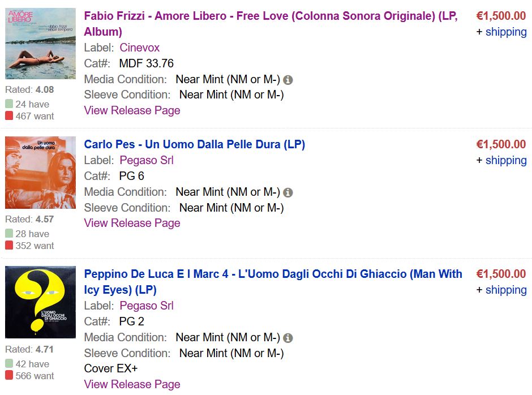Open Pegaso Srl label link under Carlo Pes

147,160
